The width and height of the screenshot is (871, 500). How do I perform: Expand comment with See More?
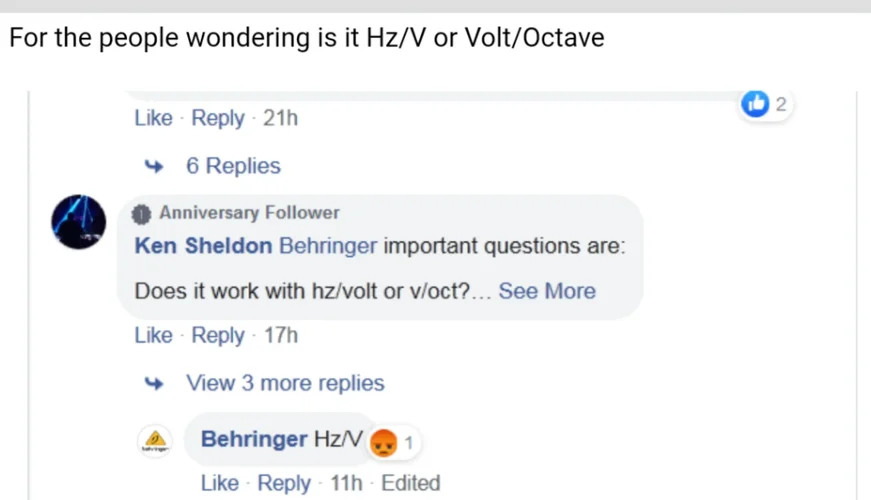[x=547, y=291]
